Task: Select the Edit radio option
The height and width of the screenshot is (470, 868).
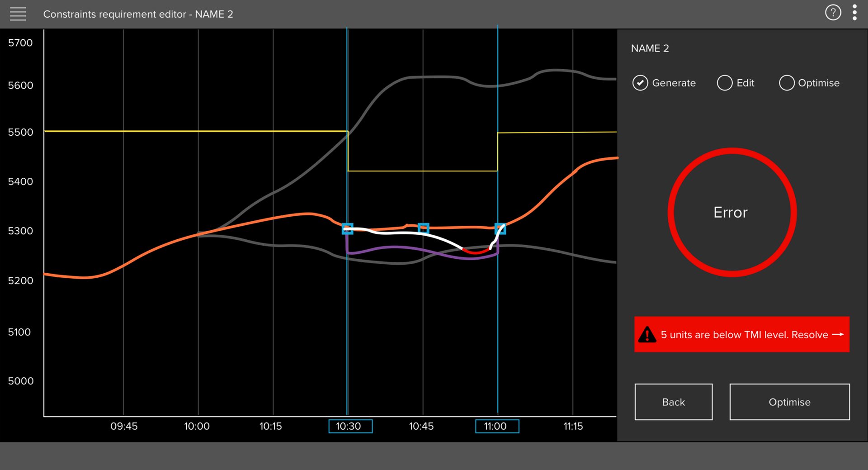Action: (725, 83)
